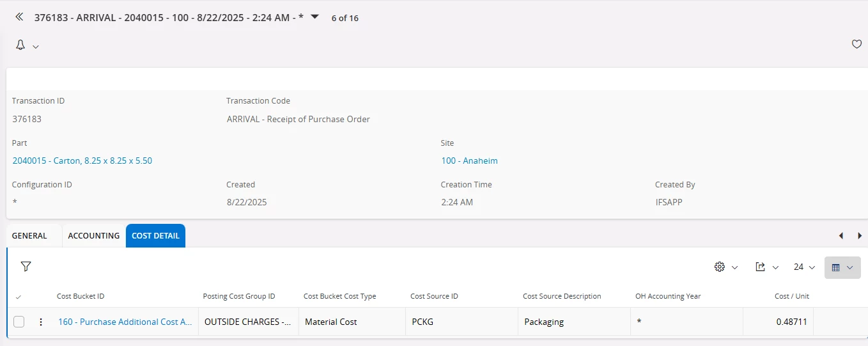Toggle select-all checkmark in table header

pyautogui.click(x=18, y=297)
